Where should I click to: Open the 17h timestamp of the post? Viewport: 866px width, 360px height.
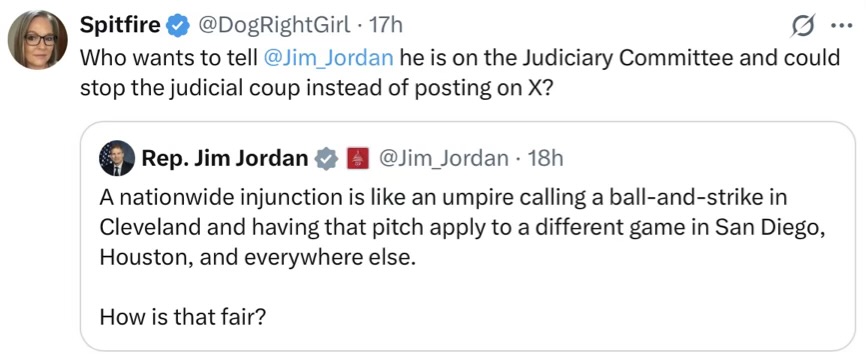pos(385,25)
